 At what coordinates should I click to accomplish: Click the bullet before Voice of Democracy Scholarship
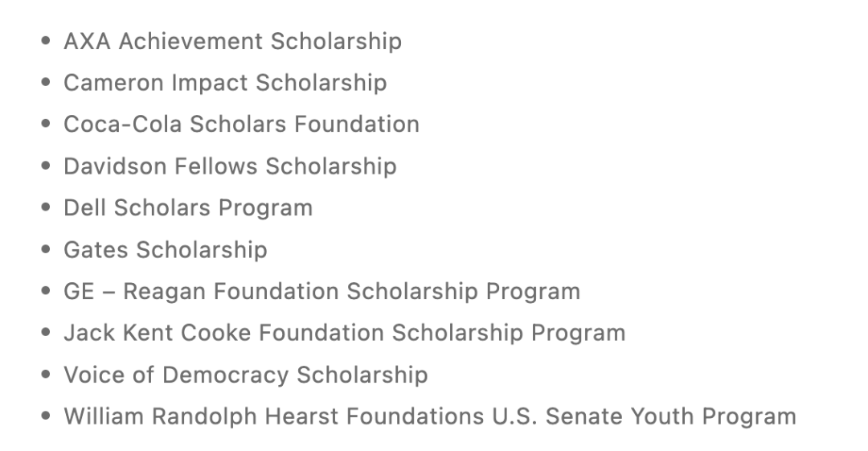[46, 374]
